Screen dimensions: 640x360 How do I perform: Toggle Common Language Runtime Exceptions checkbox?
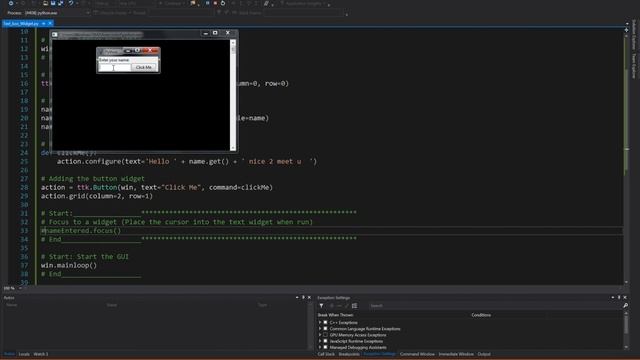326,329
